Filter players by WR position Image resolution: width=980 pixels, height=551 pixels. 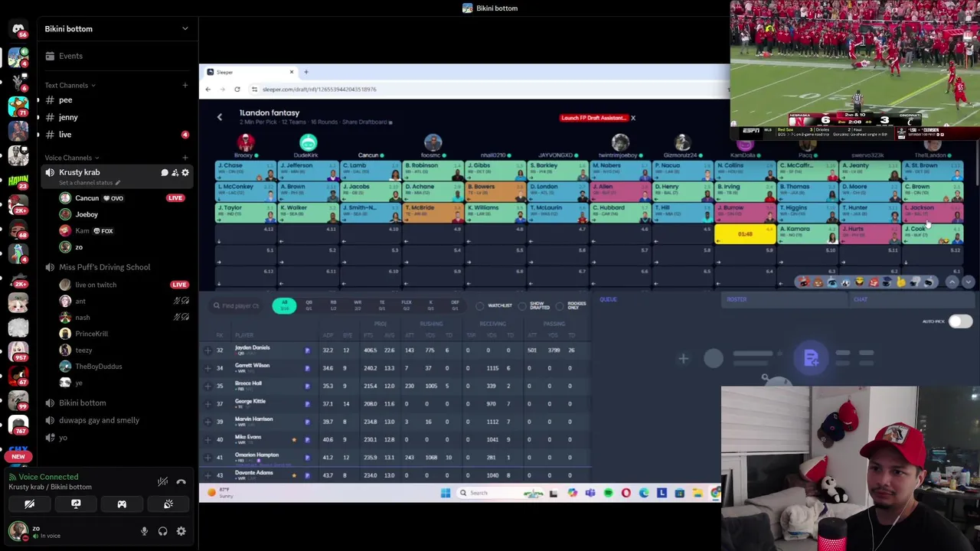tap(358, 305)
